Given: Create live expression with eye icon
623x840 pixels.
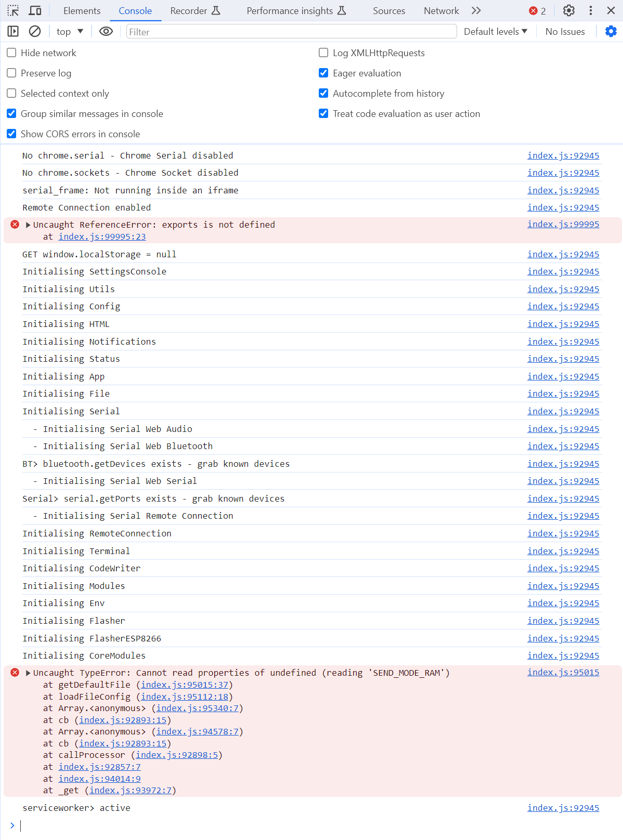Looking at the screenshot, I should (106, 32).
